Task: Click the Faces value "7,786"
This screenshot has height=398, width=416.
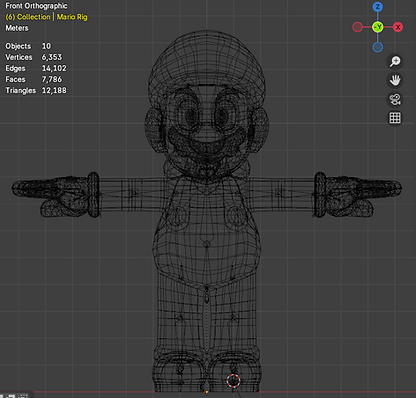Action: (52, 79)
